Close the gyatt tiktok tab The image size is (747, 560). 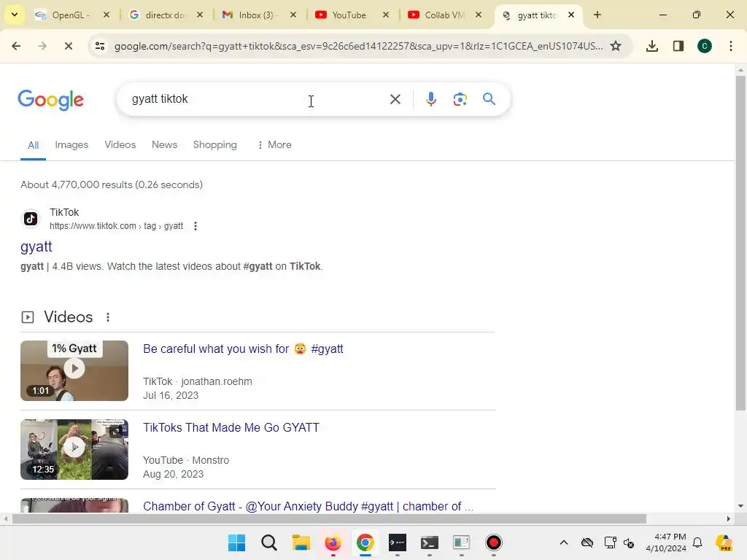click(571, 15)
